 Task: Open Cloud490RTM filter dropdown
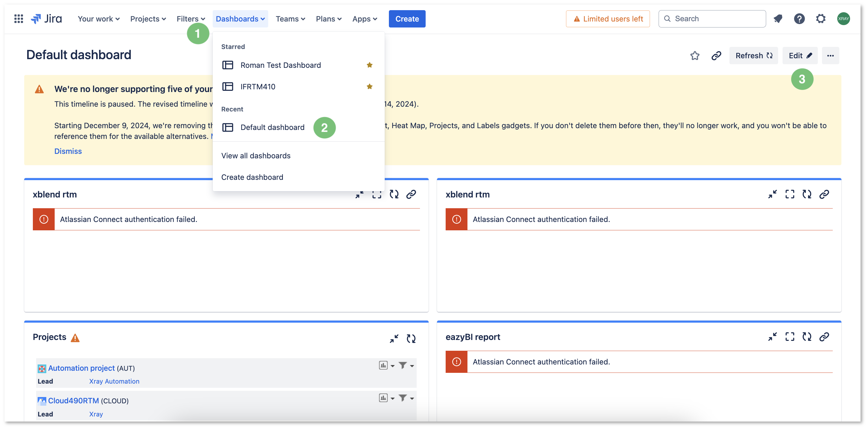coord(406,398)
